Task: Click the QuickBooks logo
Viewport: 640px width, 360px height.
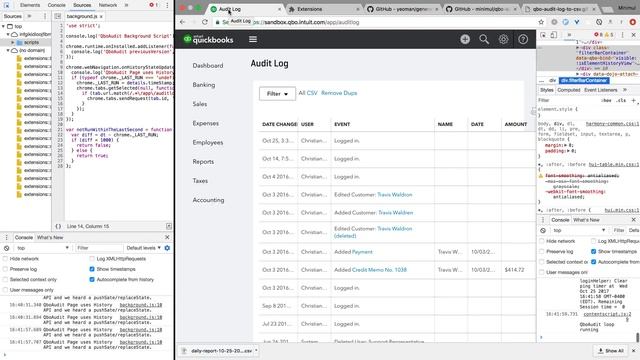Action: point(208,39)
